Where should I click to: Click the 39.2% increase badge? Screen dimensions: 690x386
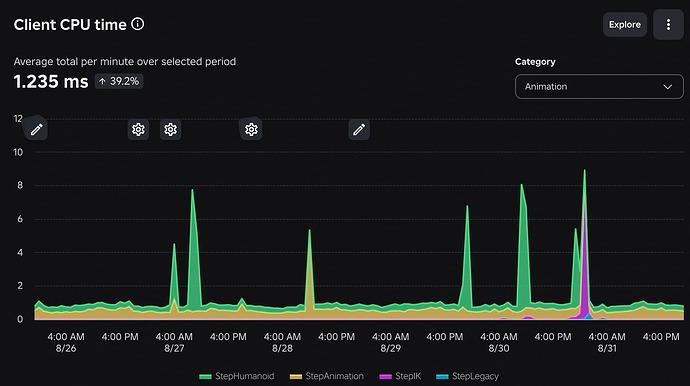pos(119,81)
